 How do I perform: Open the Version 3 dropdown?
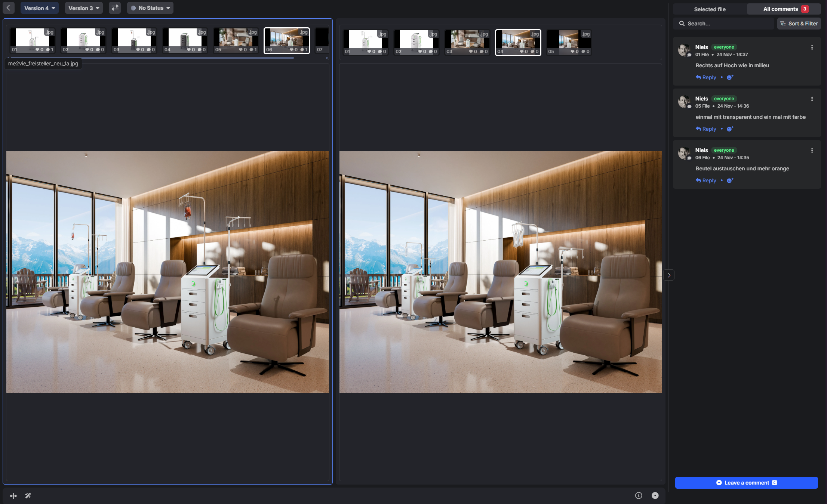(84, 8)
